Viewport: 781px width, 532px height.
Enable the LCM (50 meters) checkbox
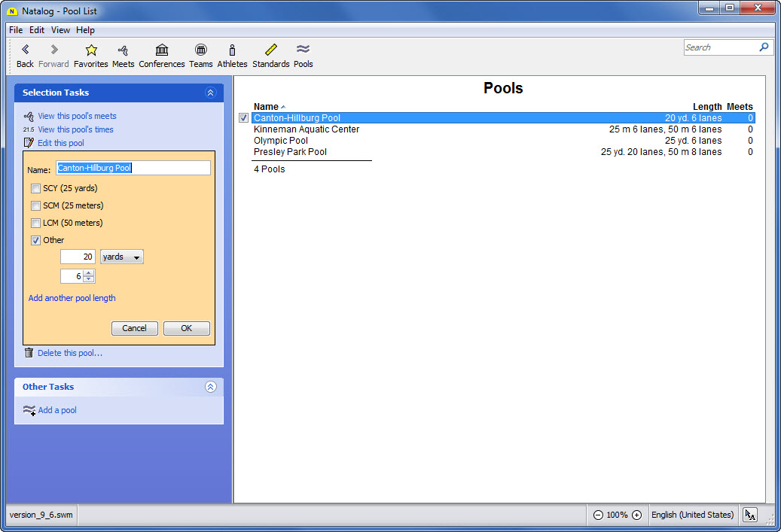tap(35, 223)
